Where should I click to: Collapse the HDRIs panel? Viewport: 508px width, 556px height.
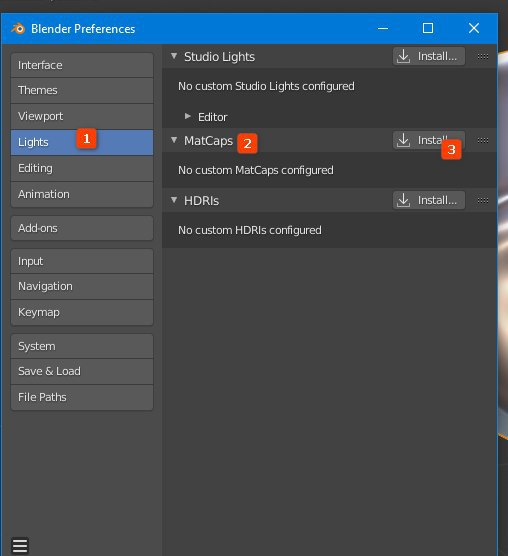click(174, 200)
